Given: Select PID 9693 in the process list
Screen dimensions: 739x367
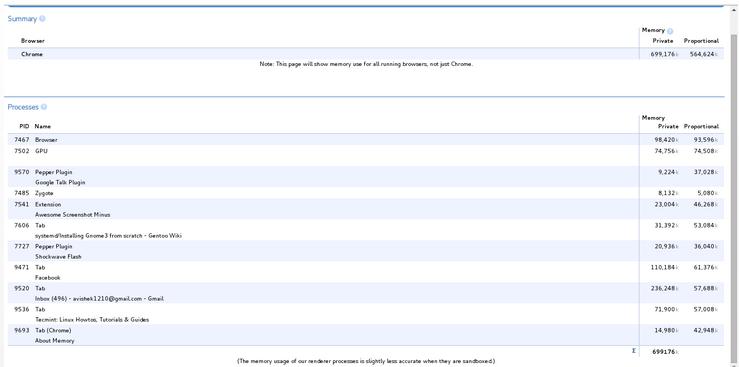Looking at the screenshot, I should 22,330.
